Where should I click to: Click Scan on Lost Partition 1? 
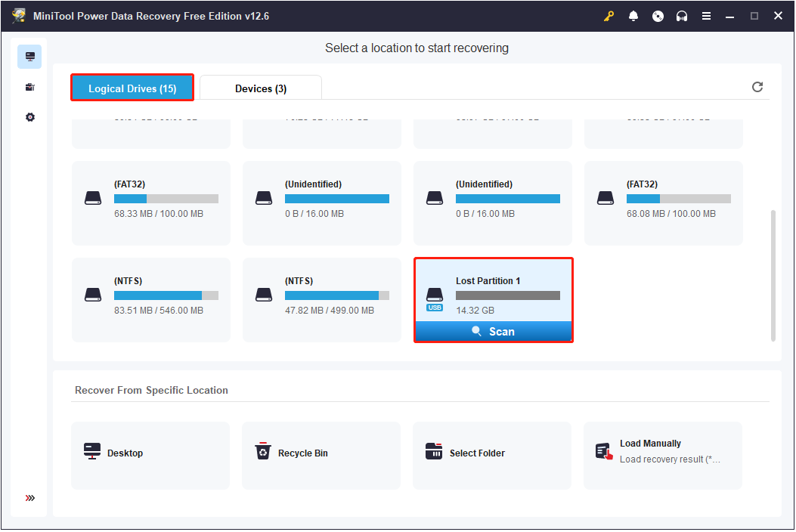493,331
